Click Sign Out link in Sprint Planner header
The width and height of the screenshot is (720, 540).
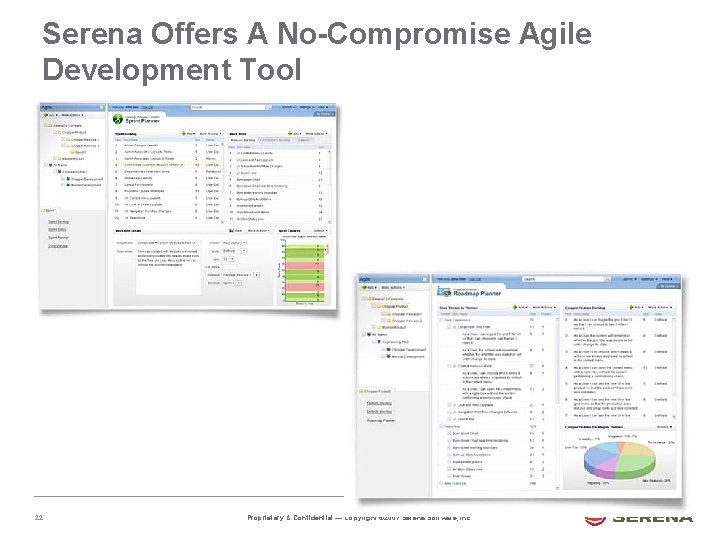point(147,107)
